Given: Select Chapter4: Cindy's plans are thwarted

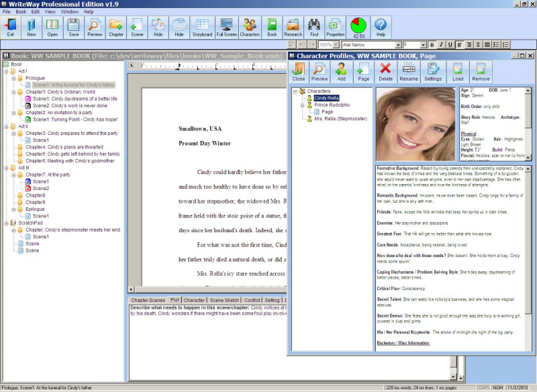Looking at the screenshot, I should (64, 147).
